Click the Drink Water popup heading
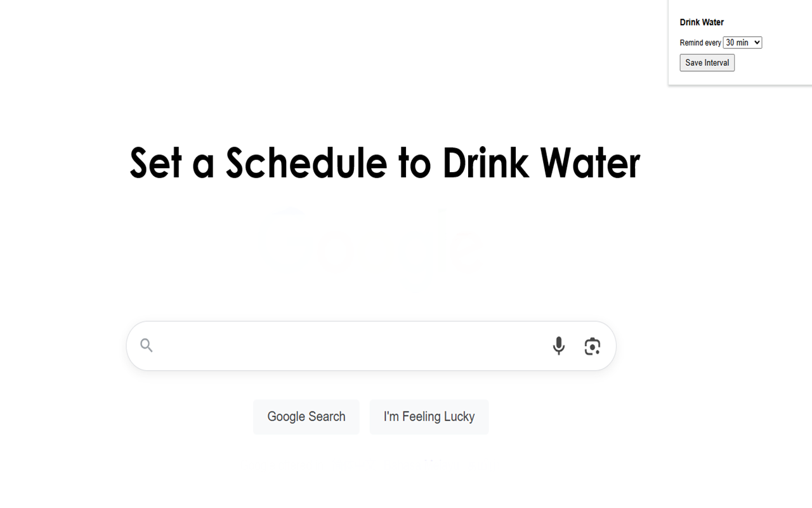The width and height of the screenshot is (812, 508). (x=702, y=22)
